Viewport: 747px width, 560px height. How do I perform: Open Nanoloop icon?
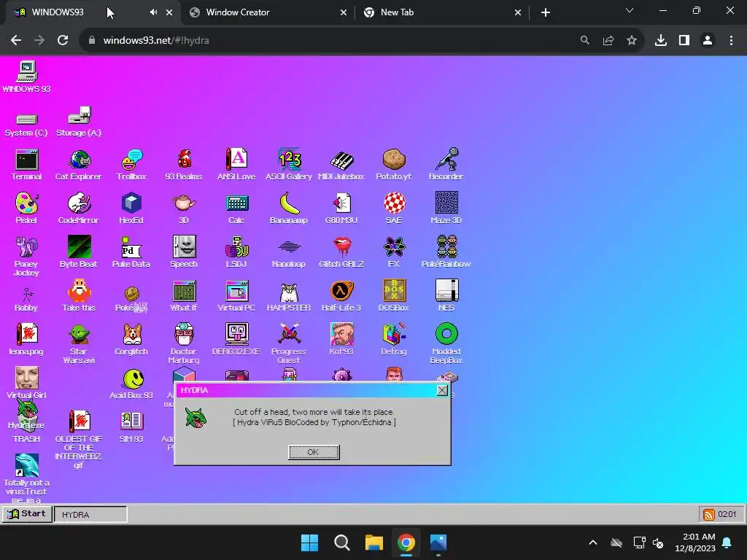[x=289, y=252]
